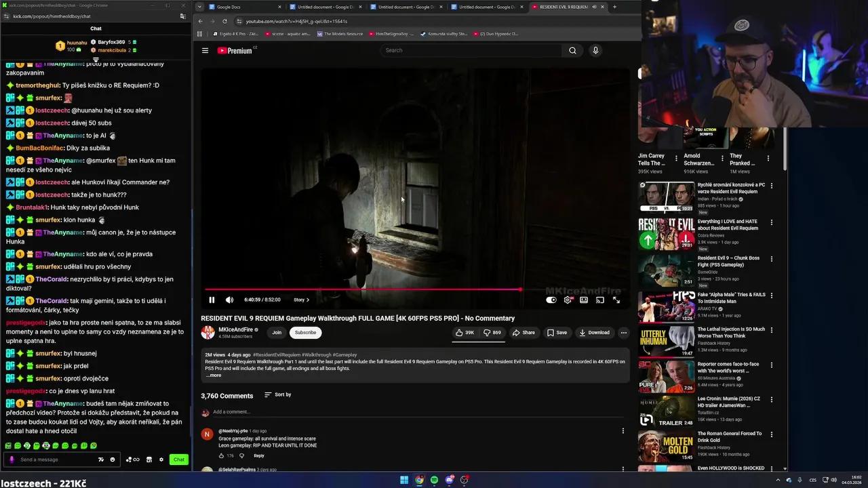This screenshot has height=488, width=868.
Task: Open the HimTheSigmaBoy bookmark
Action: tap(390, 33)
